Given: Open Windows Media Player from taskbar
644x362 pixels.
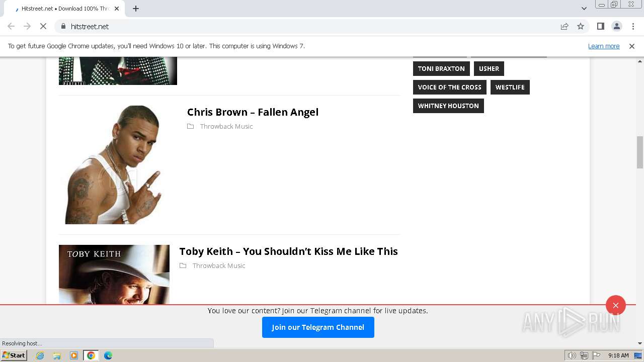Looking at the screenshot, I should [x=74, y=355].
